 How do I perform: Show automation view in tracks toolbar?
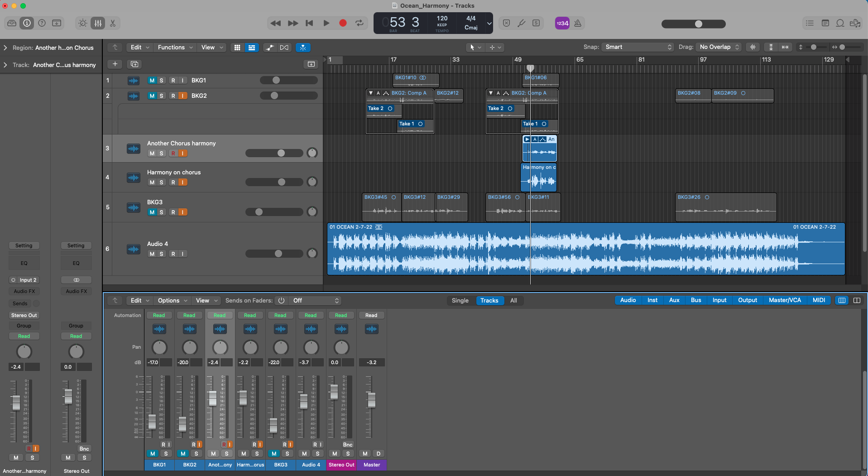pos(270,48)
